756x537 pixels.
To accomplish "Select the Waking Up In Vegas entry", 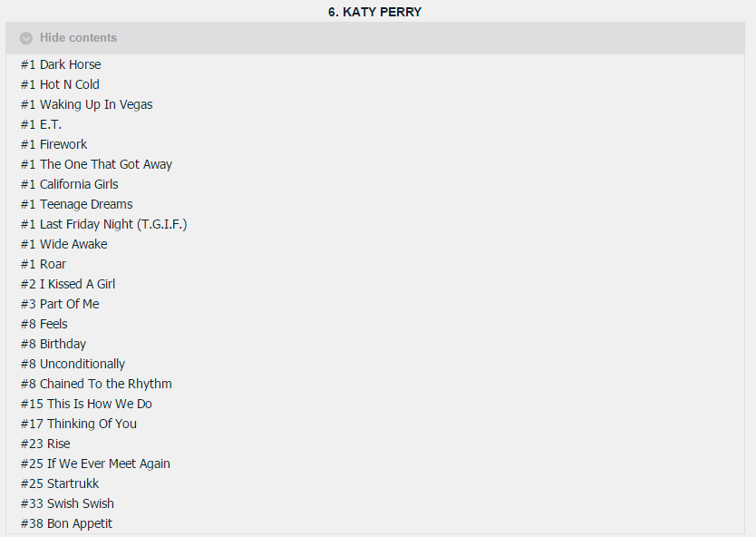I will 86,104.
